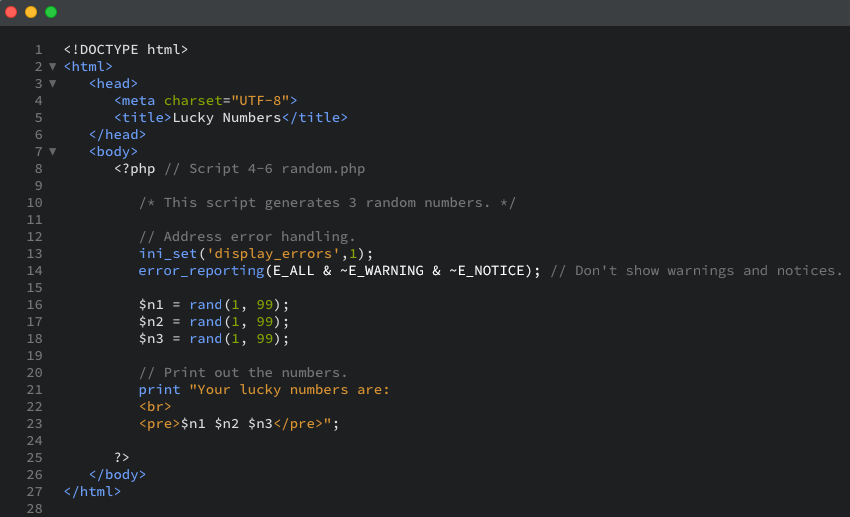Click the ~E_NOTICE constant
The image size is (850, 517).
click(x=487, y=270)
